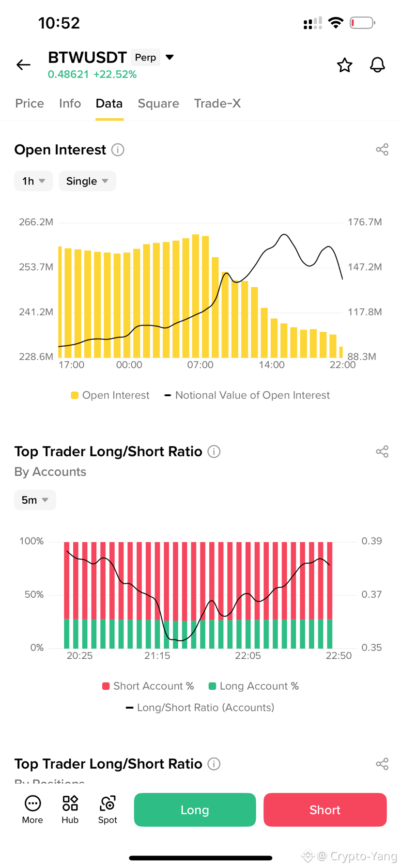This screenshot has height=868, width=401.
Task: Open the Single mode dropdown
Action: pyautogui.click(x=87, y=181)
